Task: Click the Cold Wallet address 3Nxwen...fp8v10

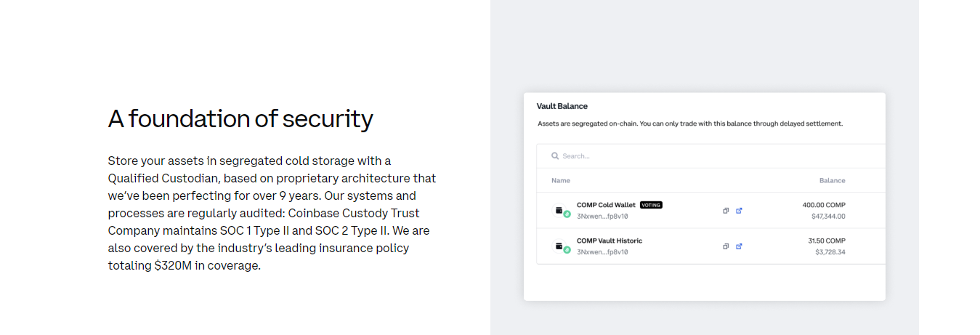Action: tap(602, 216)
